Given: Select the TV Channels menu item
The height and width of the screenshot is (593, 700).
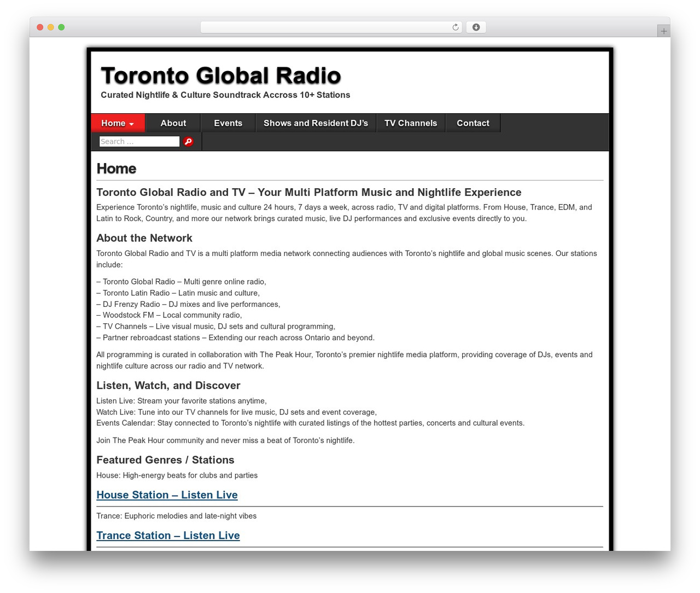Looking at the screenshot, I should tap(411, 123).
